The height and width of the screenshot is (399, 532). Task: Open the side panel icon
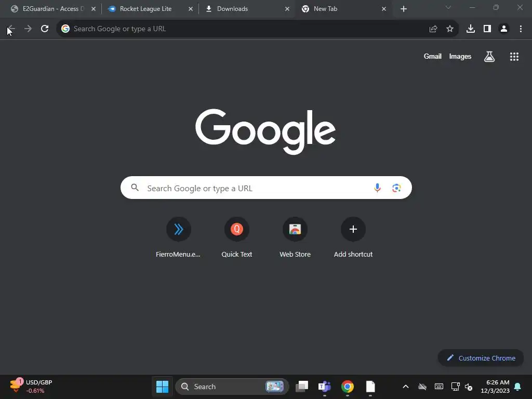(487, 29)
